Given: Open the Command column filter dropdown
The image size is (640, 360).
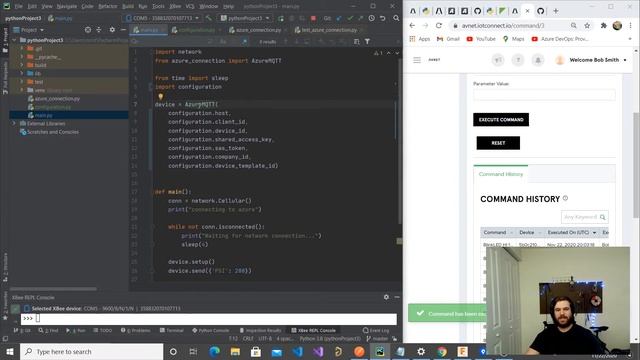Looking at the screenshot, I should [x=511, y=232].
